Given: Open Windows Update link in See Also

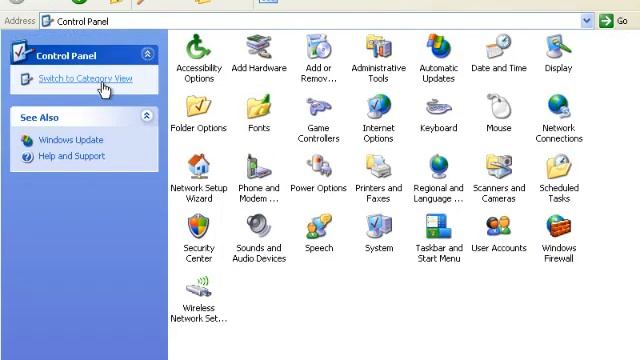Looking at the screenshot, I should tap(71, 140).
